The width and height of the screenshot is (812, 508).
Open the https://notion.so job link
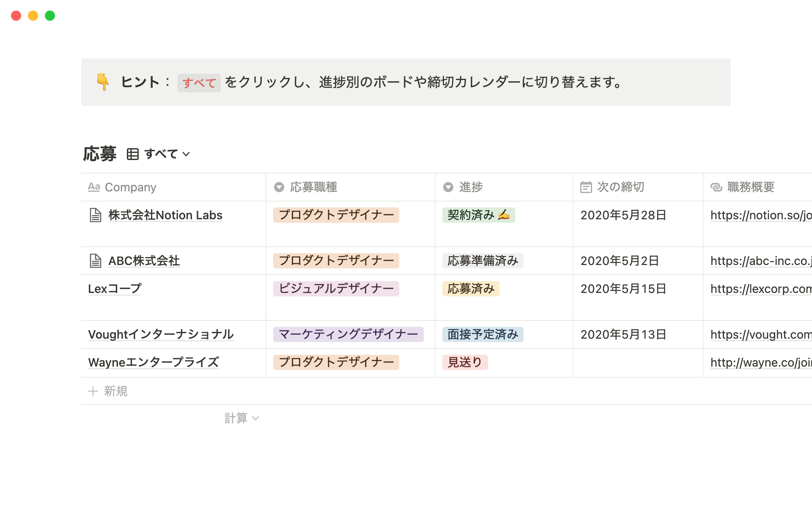point(760,215)
